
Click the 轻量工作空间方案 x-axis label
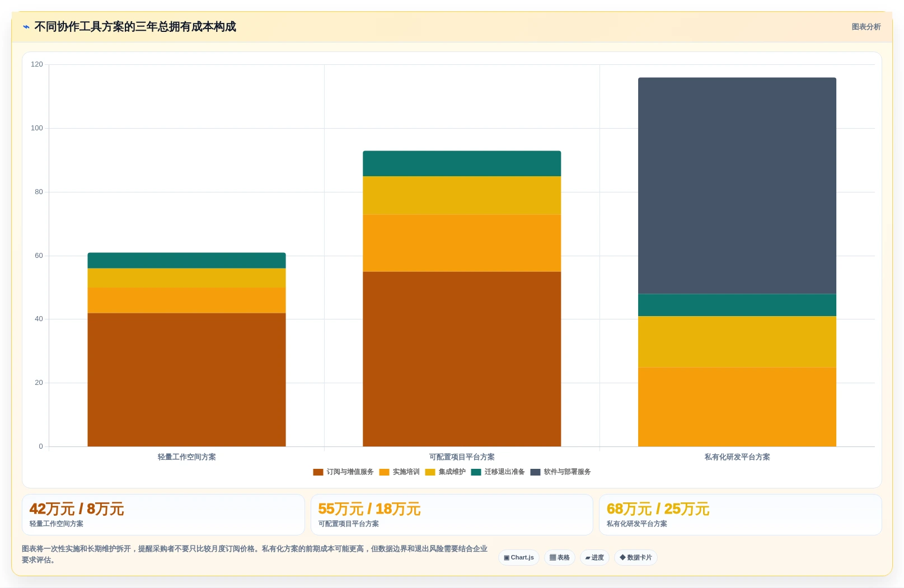[186, 457]
